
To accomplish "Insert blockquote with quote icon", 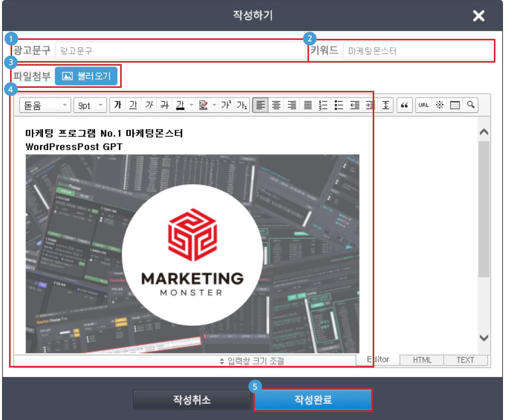I will point(405,105).
